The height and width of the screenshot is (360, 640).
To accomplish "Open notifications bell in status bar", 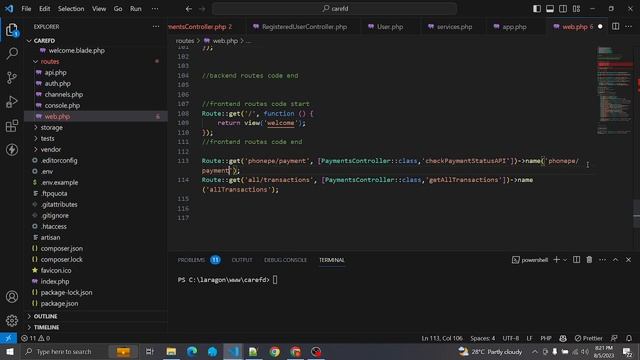I will point(629,338).
